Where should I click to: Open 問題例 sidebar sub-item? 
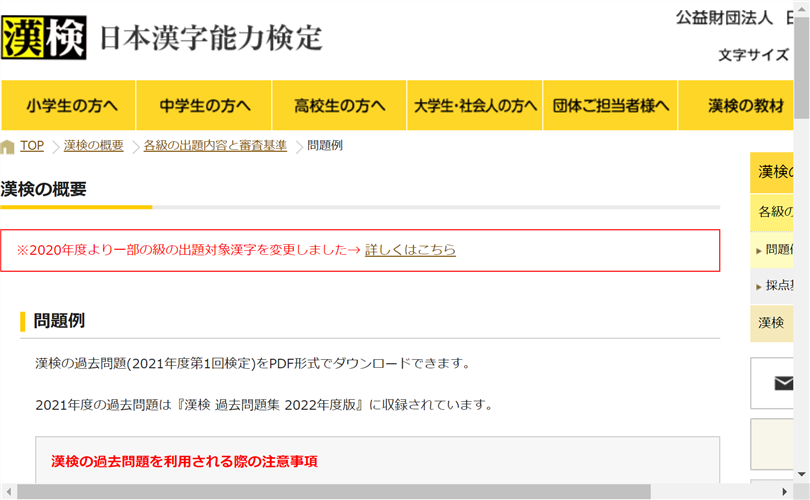coord(772,250)
